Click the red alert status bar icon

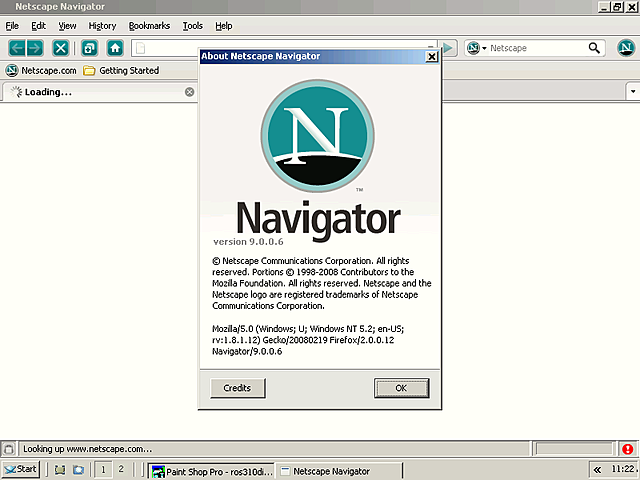[x=627, y=449]
